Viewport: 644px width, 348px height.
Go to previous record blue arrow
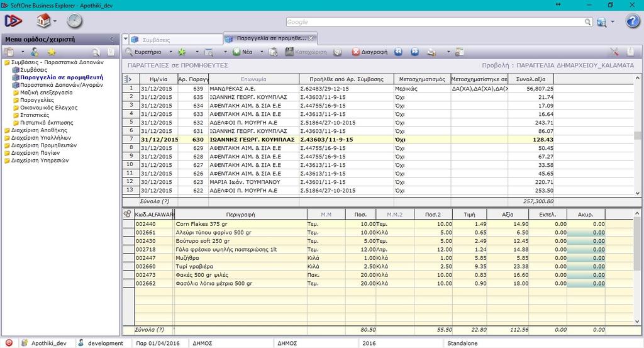[x=398, y=52]
